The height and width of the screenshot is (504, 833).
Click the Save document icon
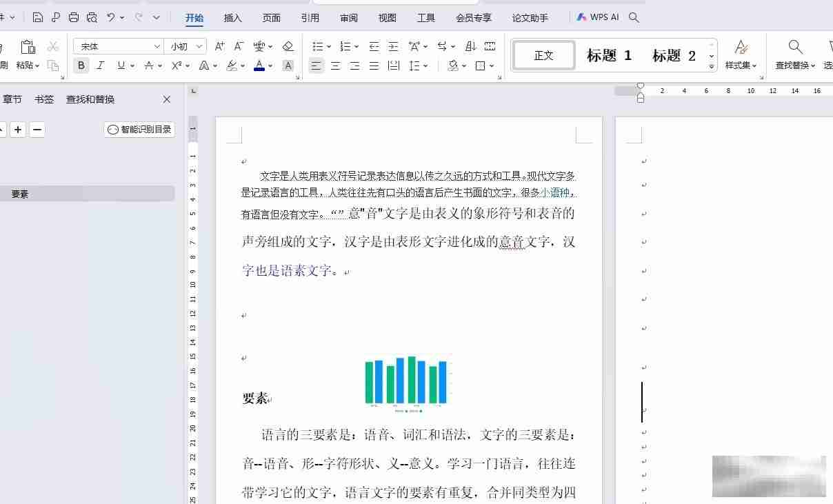click(x=38, y=17)
